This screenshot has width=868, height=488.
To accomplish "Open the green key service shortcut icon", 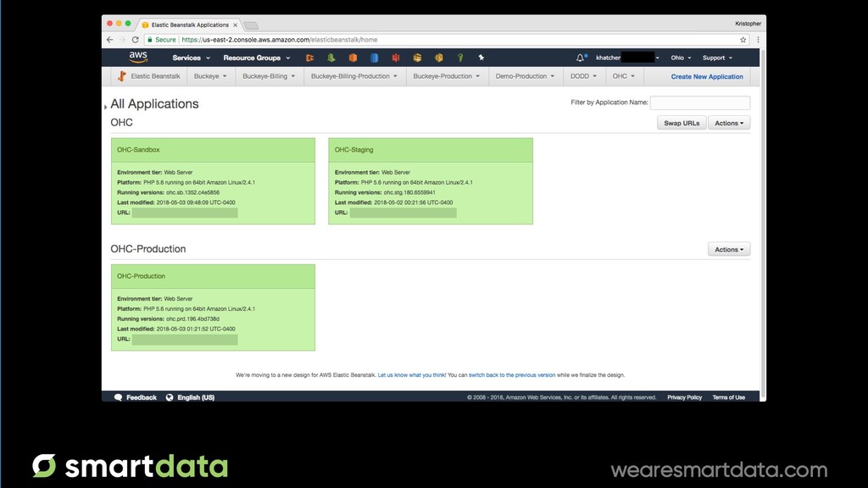I will (460, 58).
